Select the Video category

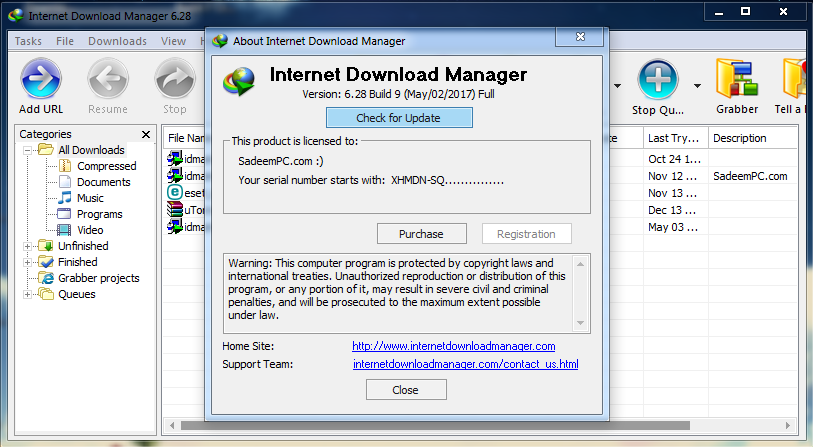pyautogui.click(x=90, y=230)
